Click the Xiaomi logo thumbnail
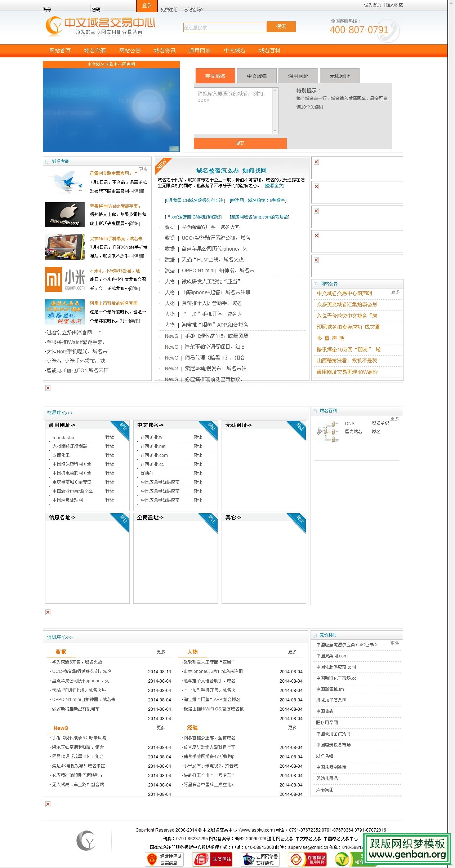The height and width of the screenshot is (868, 455). pos(65,279)
